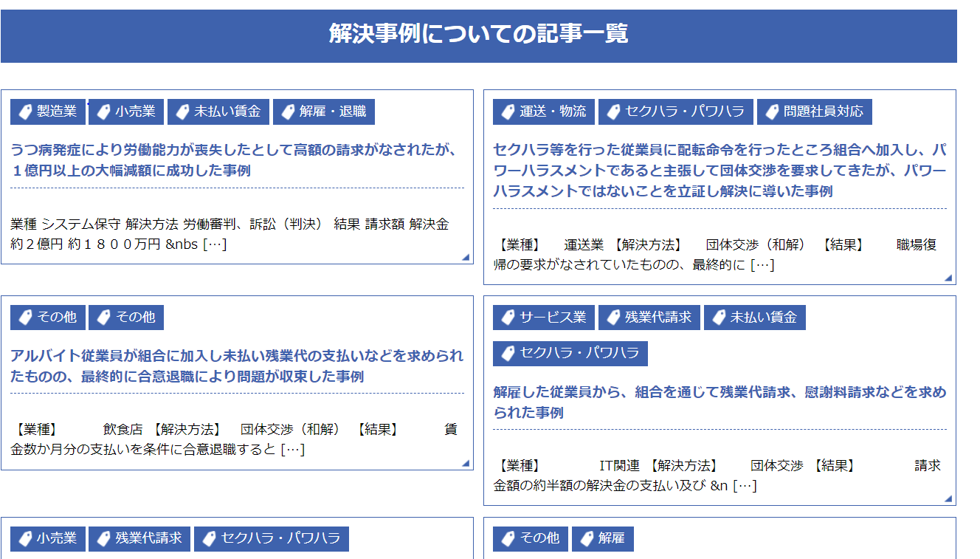The width and height of the screenshot is (980, 559).
Task: Open article about セクハラ等を行った従業員
Action: 720,171
